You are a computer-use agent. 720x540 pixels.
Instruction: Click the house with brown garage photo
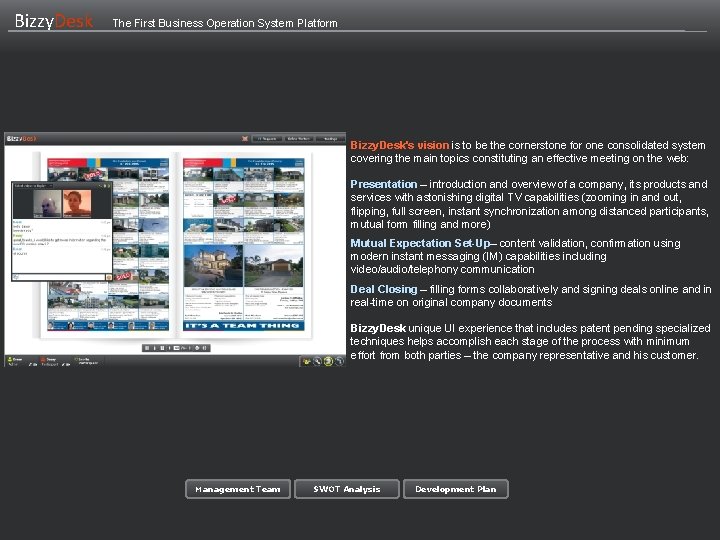[274, 266]
